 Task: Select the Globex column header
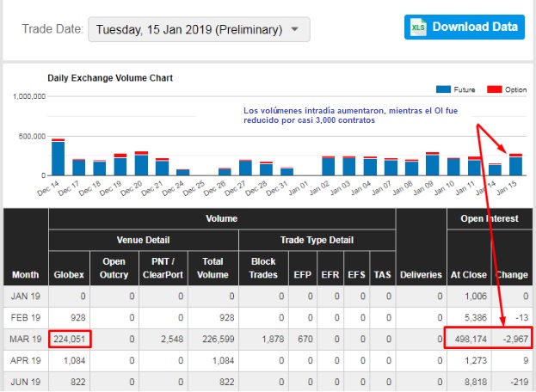(69, 268)
